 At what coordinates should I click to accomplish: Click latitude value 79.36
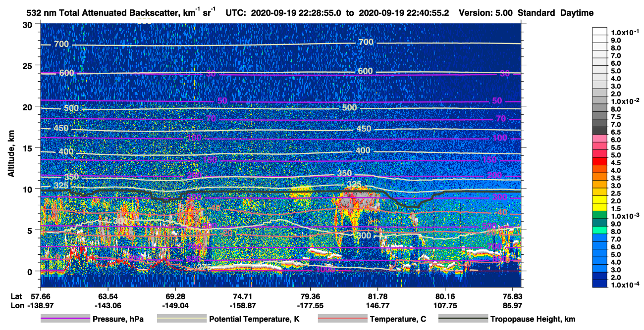[310, 297]
